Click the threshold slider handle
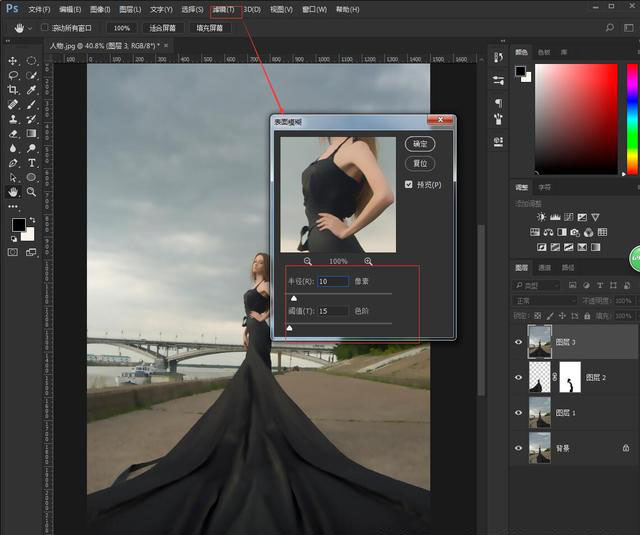This screenshot has width=640, height=535. [289, 328]
